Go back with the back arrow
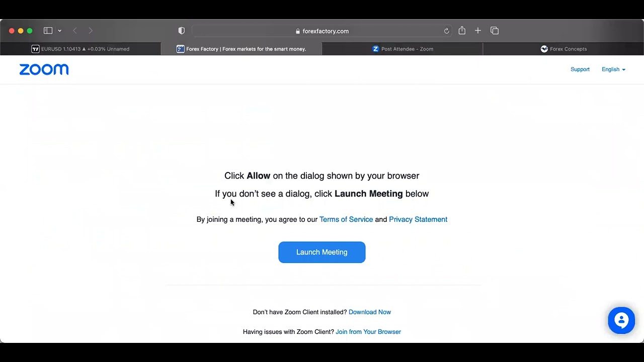 tap(75, 31)
